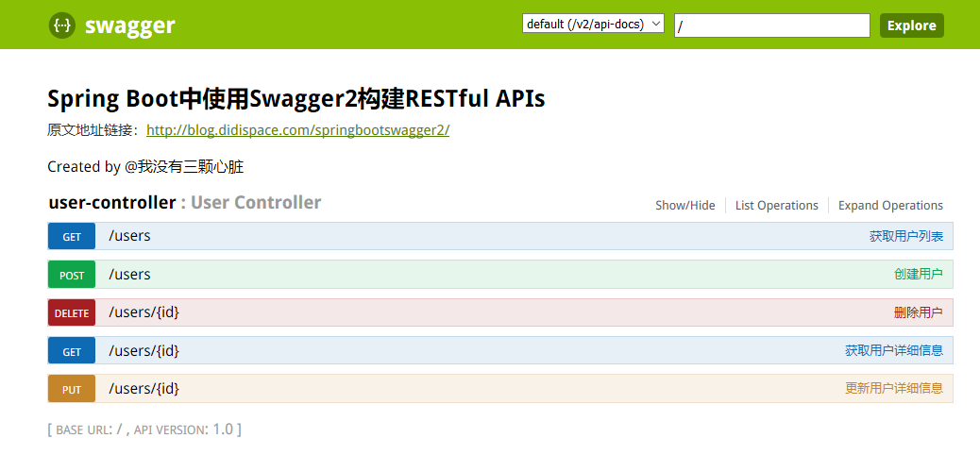Click the PUT badge

click(x=72, y=389)
